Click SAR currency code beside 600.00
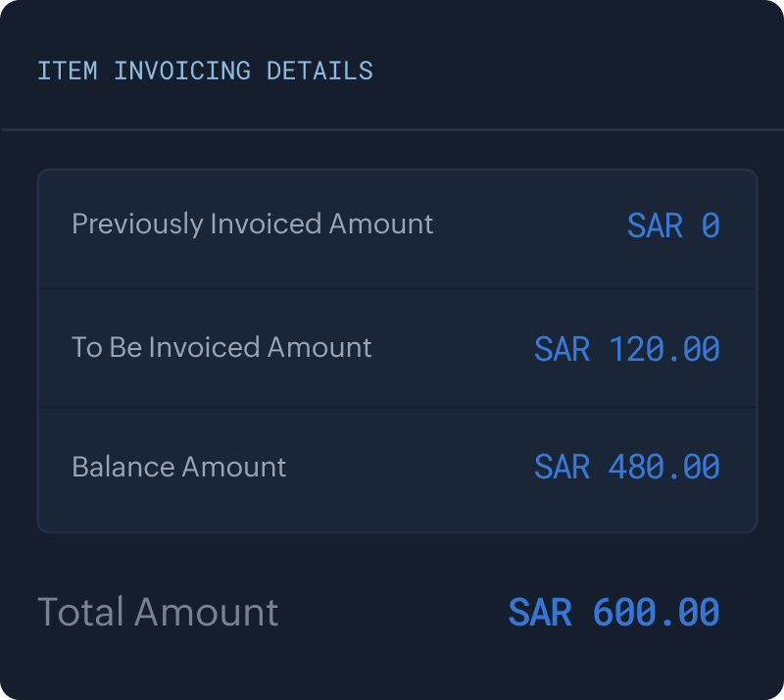The image size is (784, 700). [540, 613]
